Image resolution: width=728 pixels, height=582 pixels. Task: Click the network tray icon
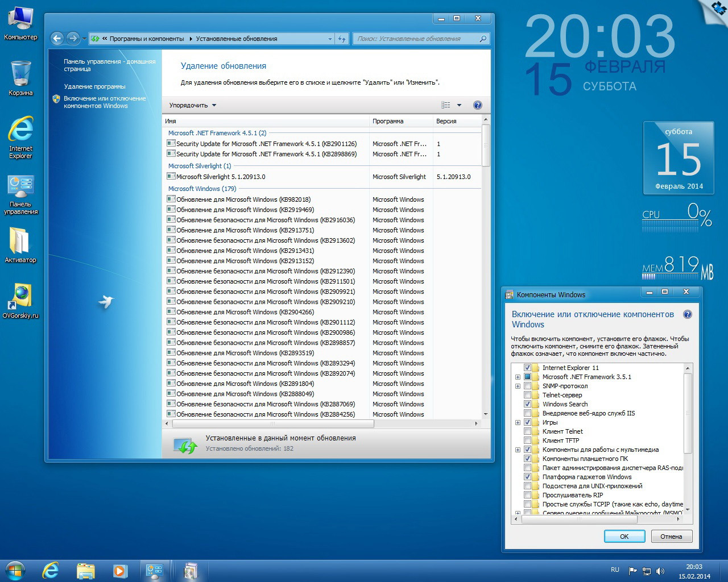(647, 571)
